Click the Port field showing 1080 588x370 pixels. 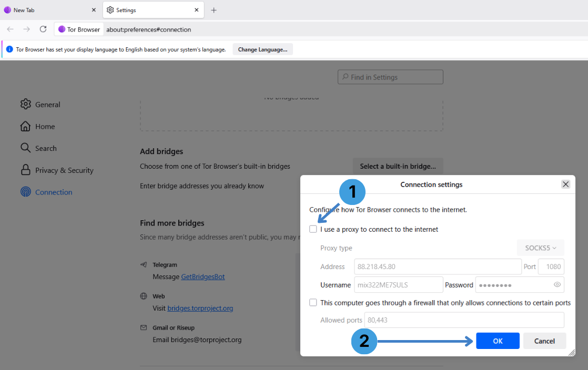tap(551, 266)
